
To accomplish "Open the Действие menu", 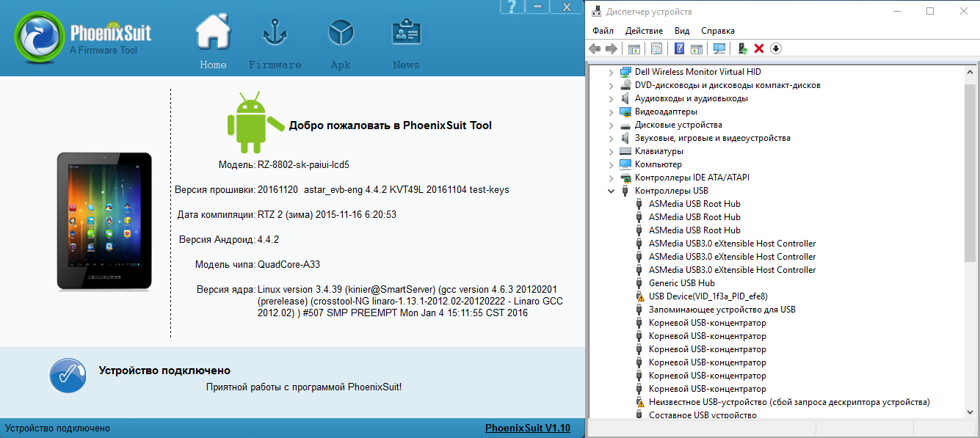I will pos(644,31).
